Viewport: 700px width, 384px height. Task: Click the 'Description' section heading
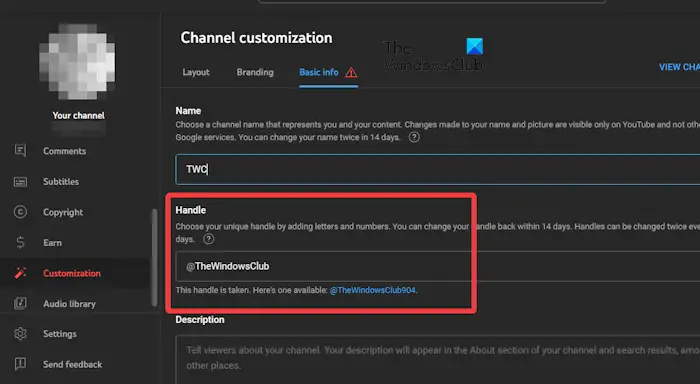point(200,320)
